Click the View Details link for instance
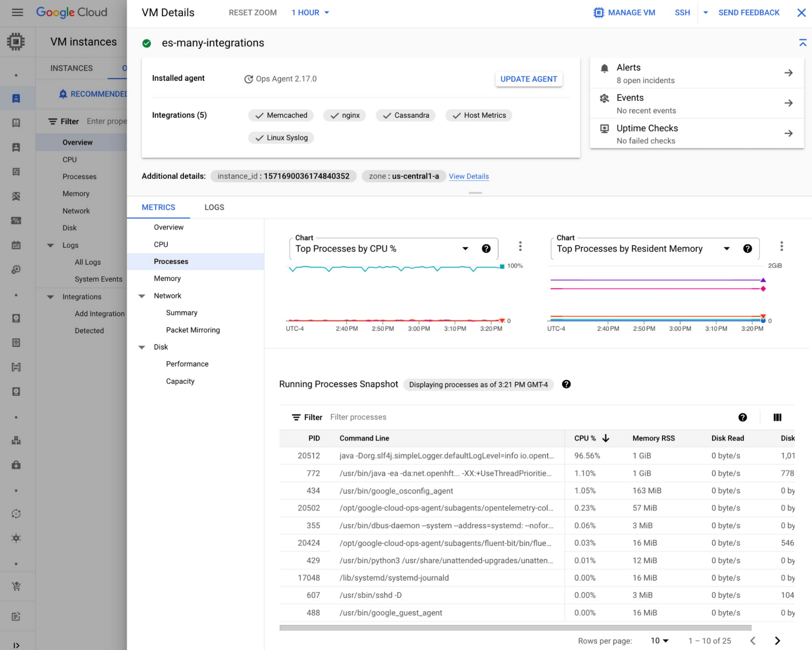Viewport: 812px width, 650px height. tap(469, 176)
